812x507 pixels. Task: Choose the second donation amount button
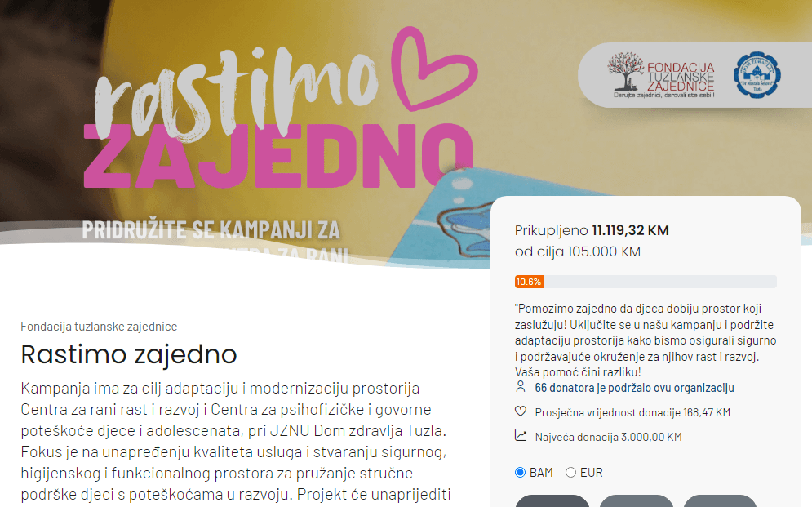click(637, 500)
